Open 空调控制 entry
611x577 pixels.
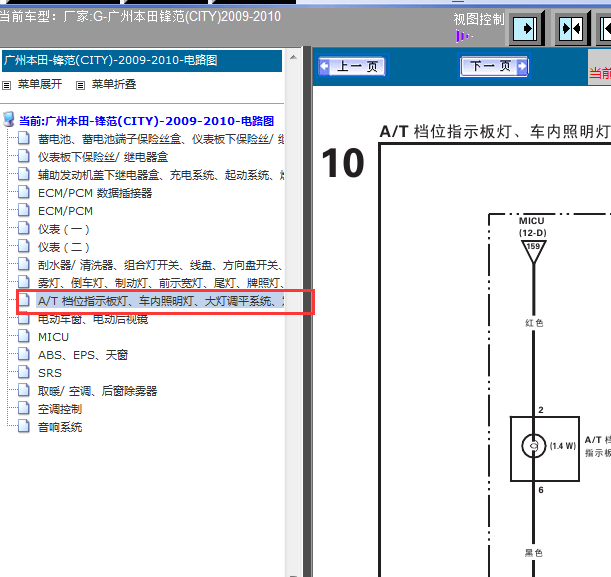click(x=60, y=409)
